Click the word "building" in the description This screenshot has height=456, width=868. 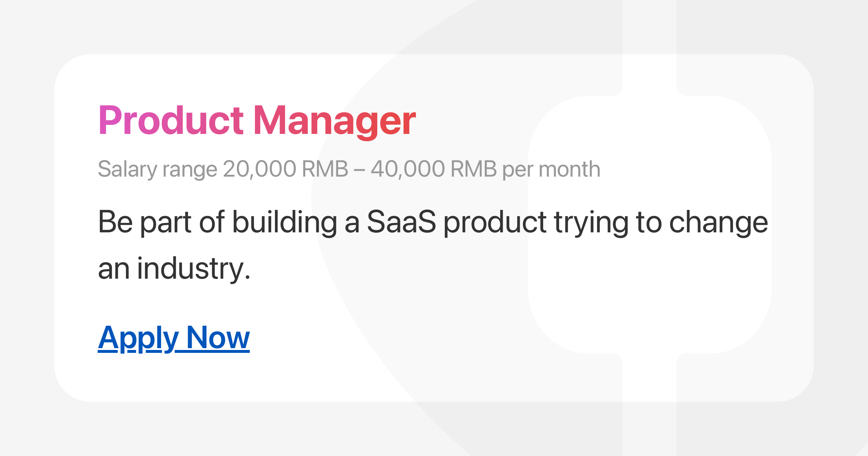(285, 222)
